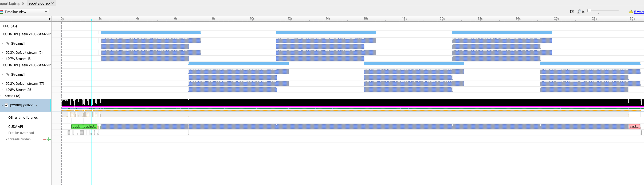This screenshot has width=644, height=185.
Task: Expand the 49.8% Stream 25 row
Action: 2,90
